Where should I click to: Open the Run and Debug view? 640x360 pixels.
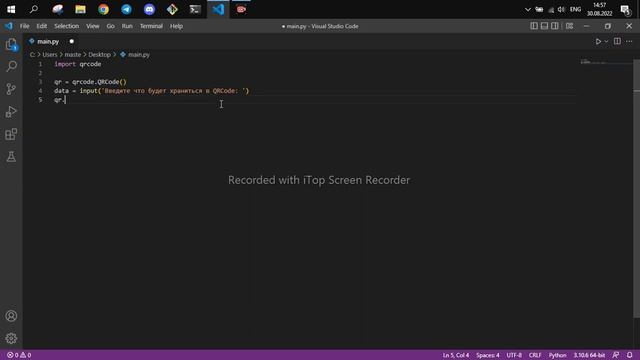click(x=11, y=112)
